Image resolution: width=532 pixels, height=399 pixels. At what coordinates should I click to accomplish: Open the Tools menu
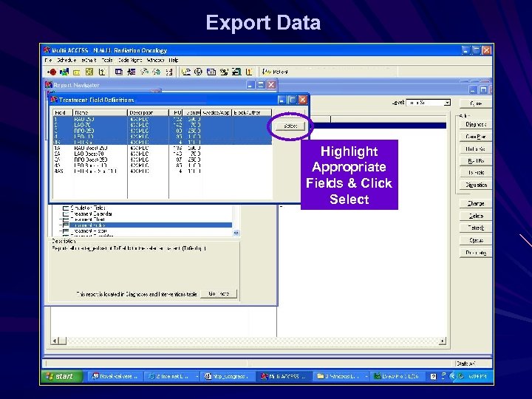[x=107, y=61]
